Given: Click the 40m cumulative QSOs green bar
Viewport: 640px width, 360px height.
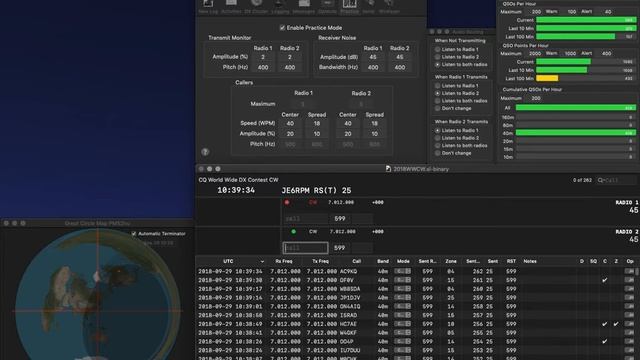Looking at the screenshot, I should point(576,133).
